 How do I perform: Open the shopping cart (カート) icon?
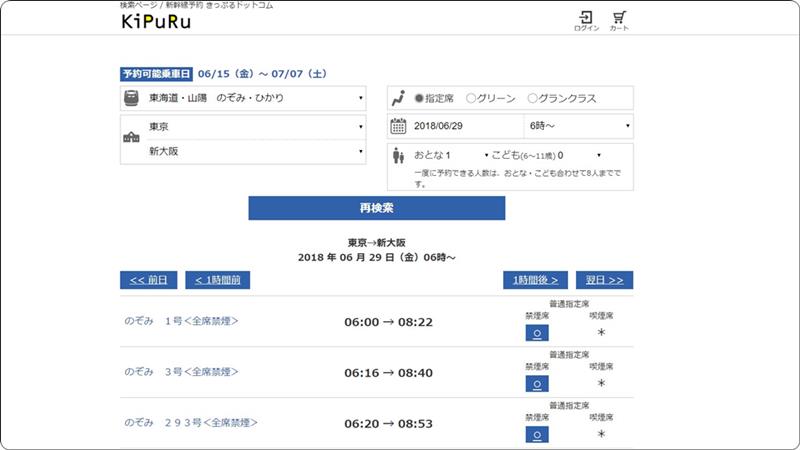[619, 21]
